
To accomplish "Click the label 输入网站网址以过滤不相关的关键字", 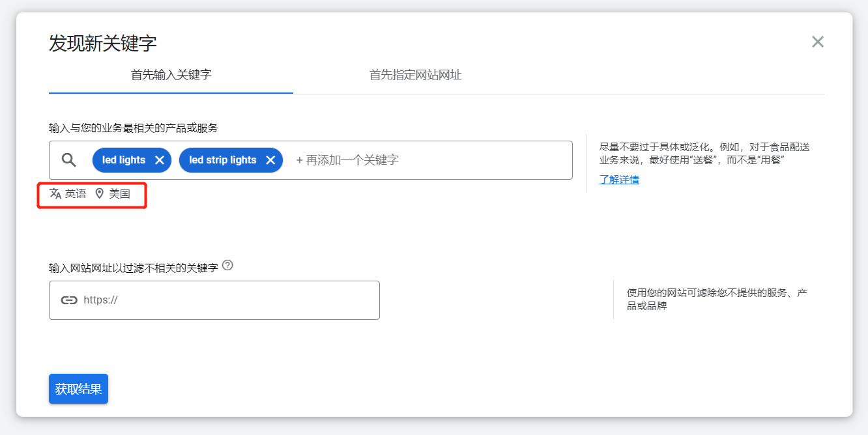I will point(134,268).
